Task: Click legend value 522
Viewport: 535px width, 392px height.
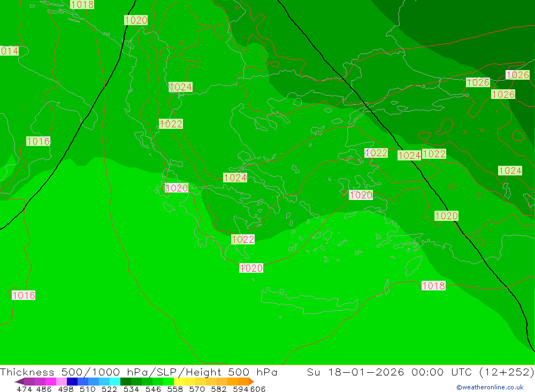Action: (x=109, y=389)
